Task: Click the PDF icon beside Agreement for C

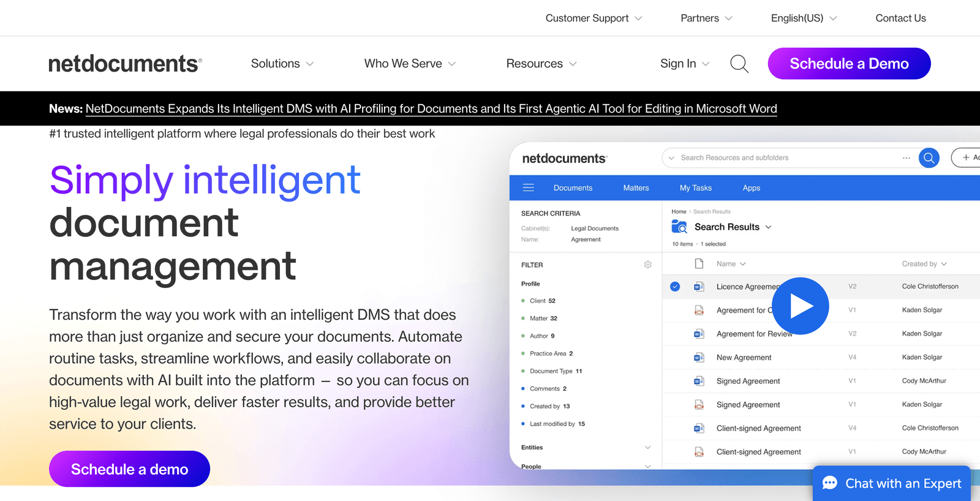Action: [699, 310]
